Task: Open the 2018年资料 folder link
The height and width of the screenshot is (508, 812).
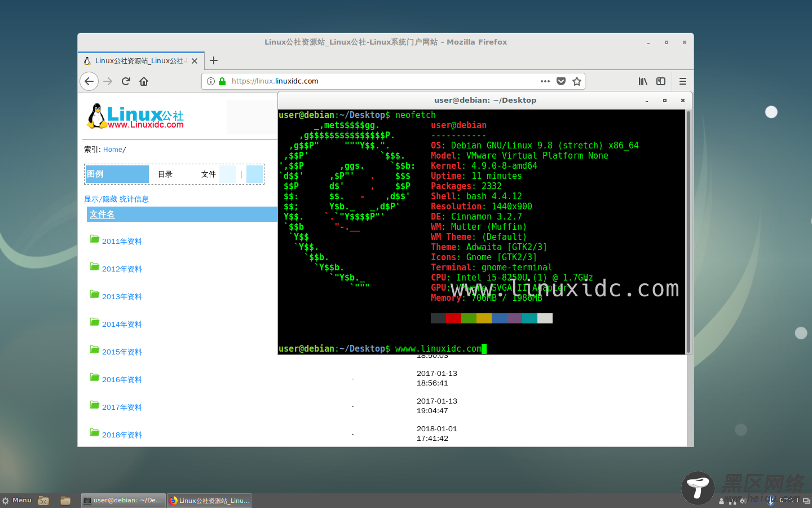Action: coord(122,435)
